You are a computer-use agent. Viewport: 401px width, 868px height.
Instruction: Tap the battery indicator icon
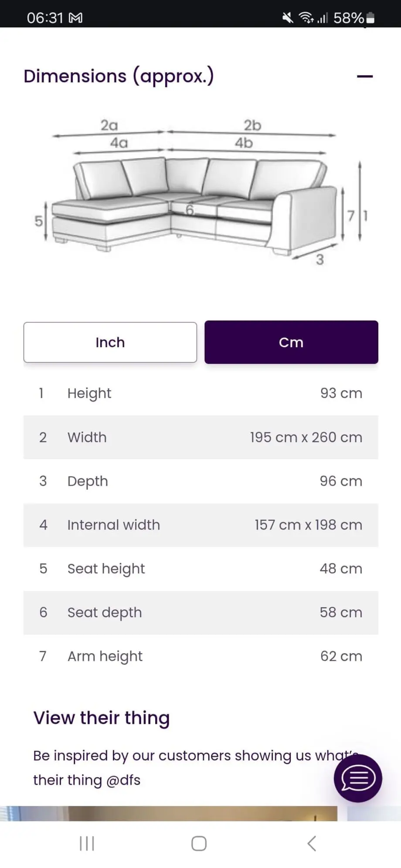click(370, 18)
